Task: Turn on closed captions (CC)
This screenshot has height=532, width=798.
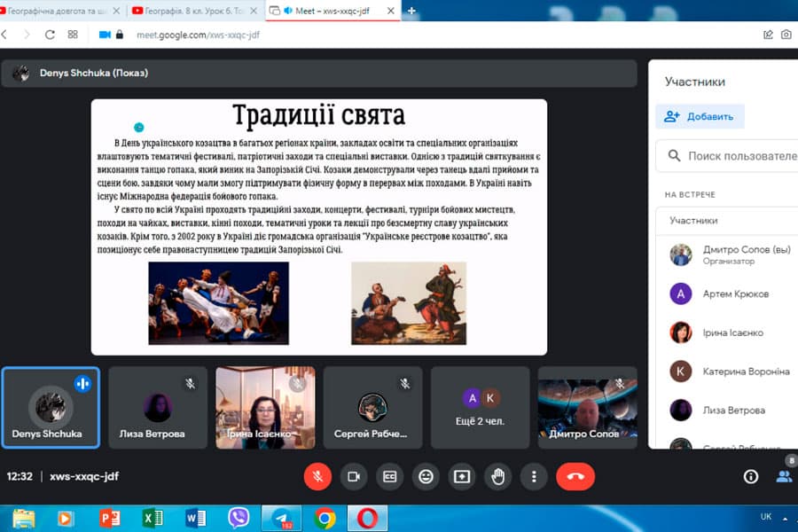Action: [x=389, y=476]
